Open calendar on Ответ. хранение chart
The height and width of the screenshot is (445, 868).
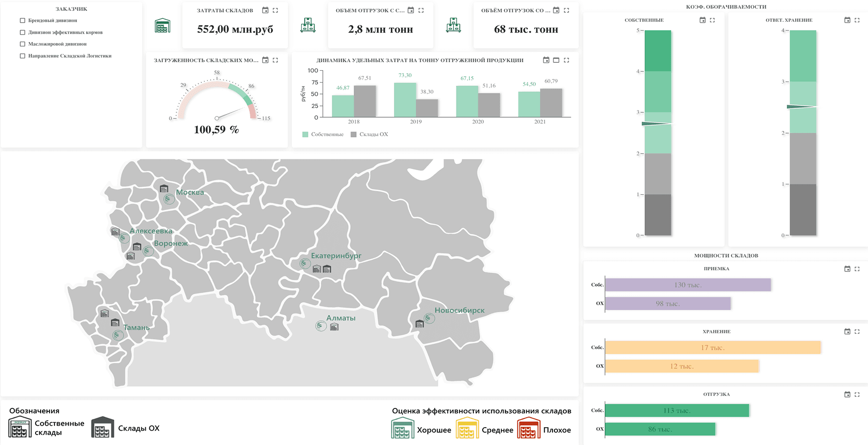click(x=847, y=20)
